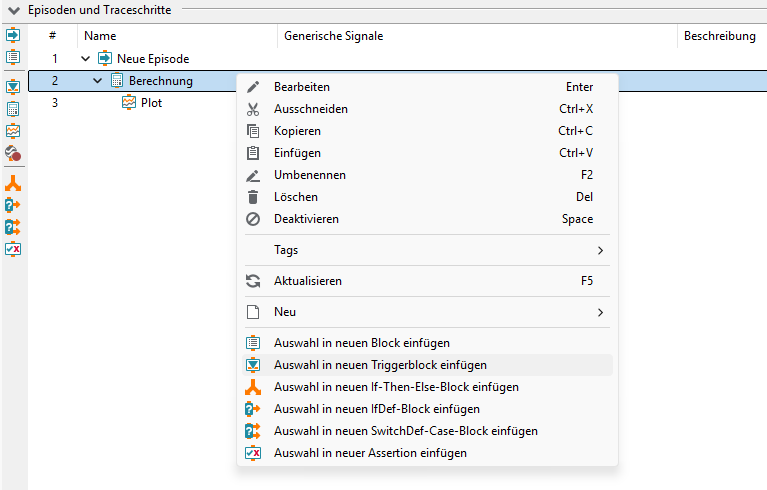Click the blank page icon beside Neu

253,312
